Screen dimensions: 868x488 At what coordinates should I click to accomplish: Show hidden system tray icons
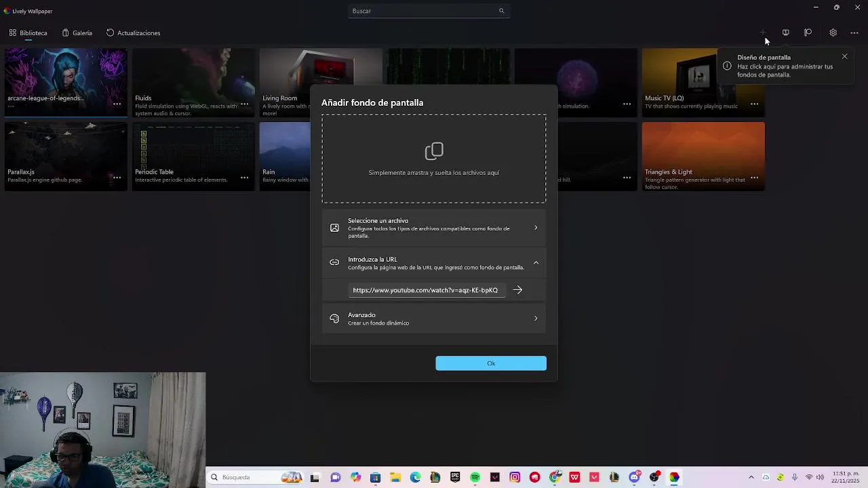(x=751, y=477)
